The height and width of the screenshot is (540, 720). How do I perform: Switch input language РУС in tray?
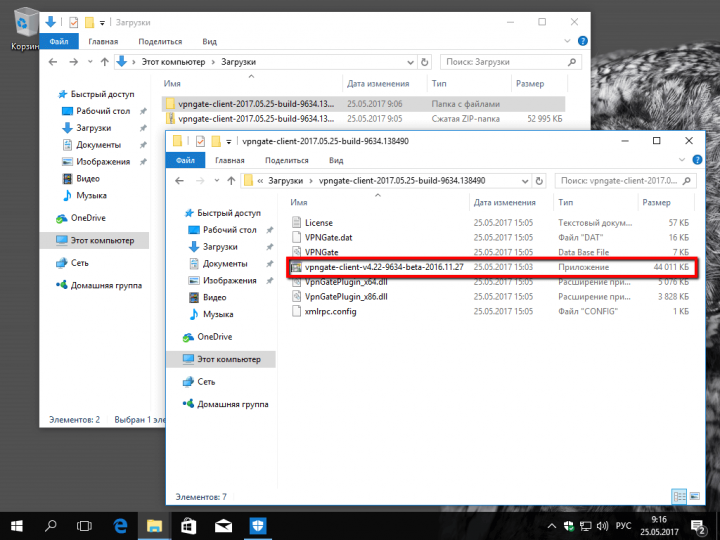623,526
